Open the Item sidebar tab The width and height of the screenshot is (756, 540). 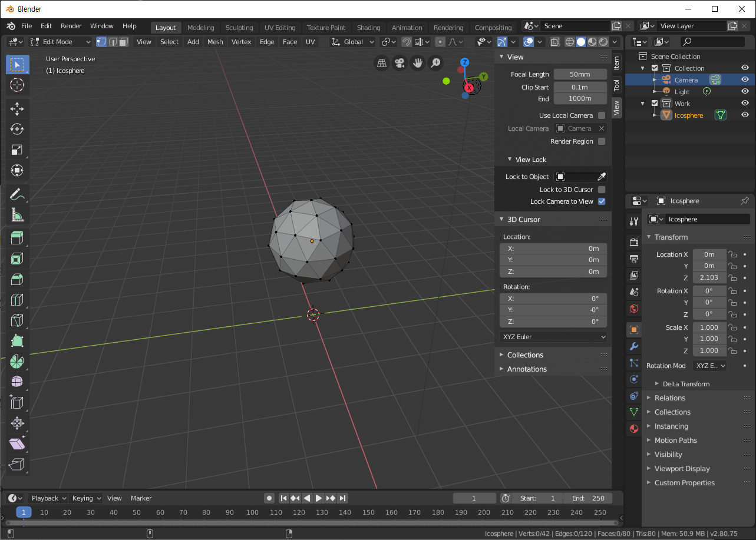pos(617,62)
